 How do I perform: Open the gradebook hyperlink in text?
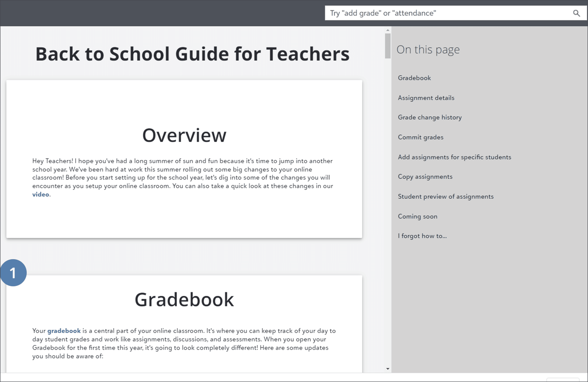pyautogui.click(x=64, y=331)
